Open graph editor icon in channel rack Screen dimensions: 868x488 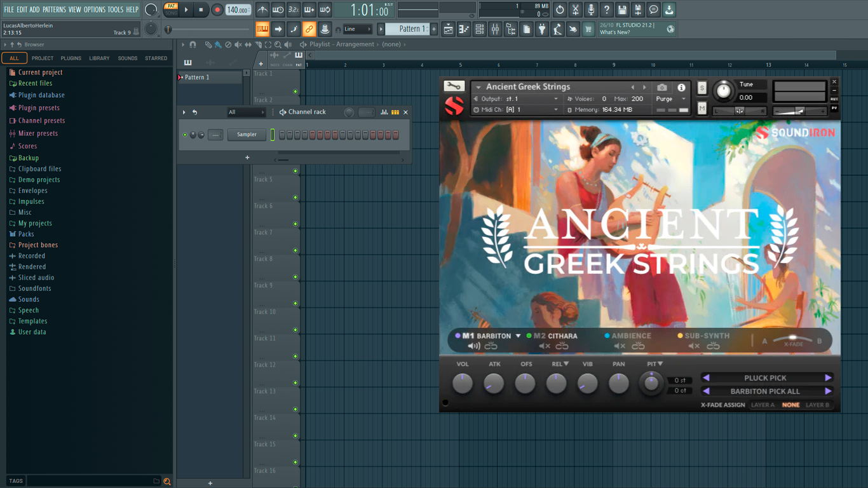tap(384, 112)
